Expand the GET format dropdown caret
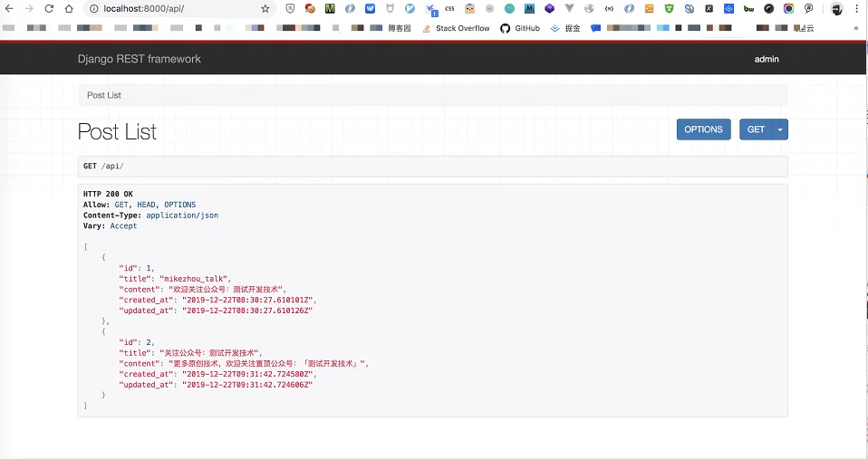 pos(780,129)
